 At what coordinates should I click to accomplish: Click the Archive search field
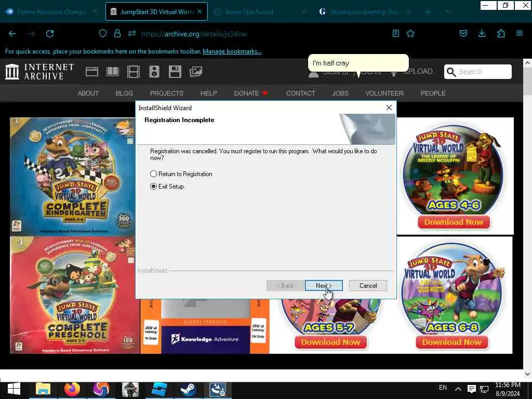click(478, 72)
